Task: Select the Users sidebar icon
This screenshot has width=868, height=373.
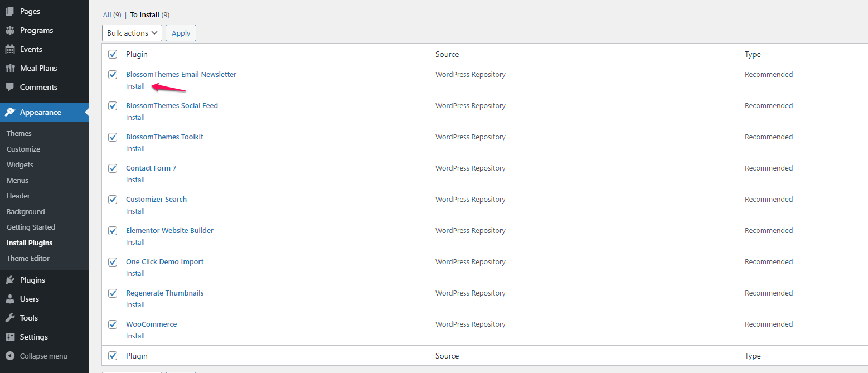Action: tap(9, 298)
